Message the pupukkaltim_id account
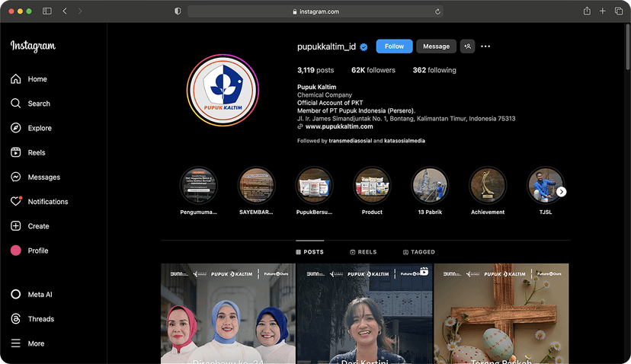 tap(436, 46)
